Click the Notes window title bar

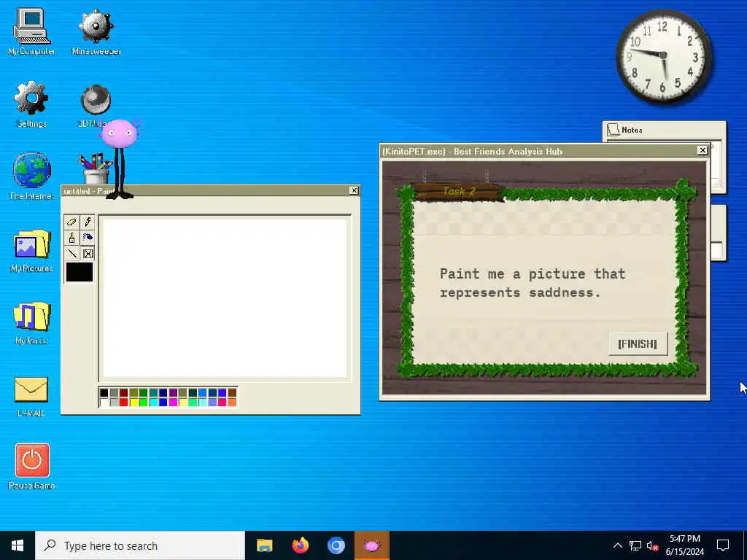click(x=664, y=130)
